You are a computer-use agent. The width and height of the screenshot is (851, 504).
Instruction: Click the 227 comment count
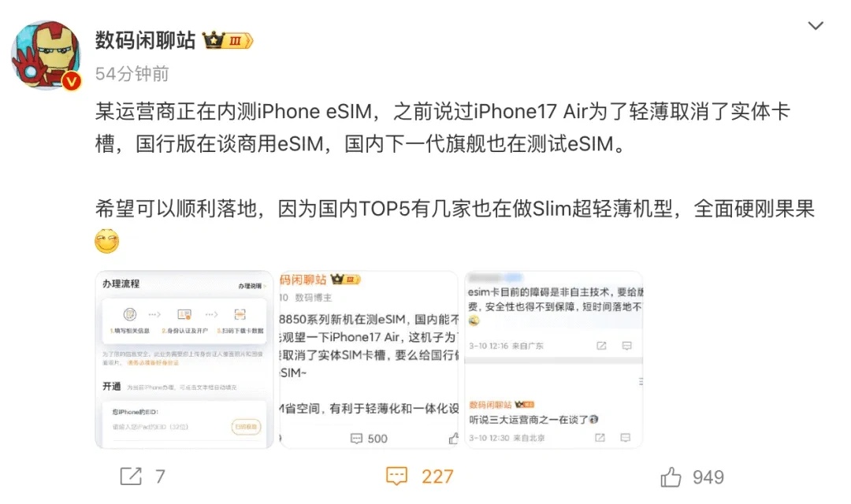click(x=437, y=476)
